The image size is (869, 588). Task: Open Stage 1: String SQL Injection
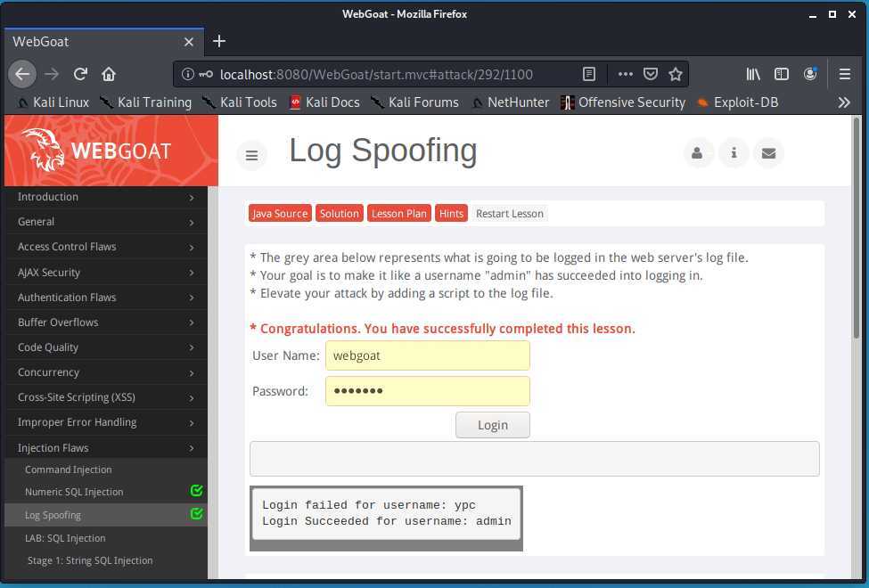tap(90, 560)
